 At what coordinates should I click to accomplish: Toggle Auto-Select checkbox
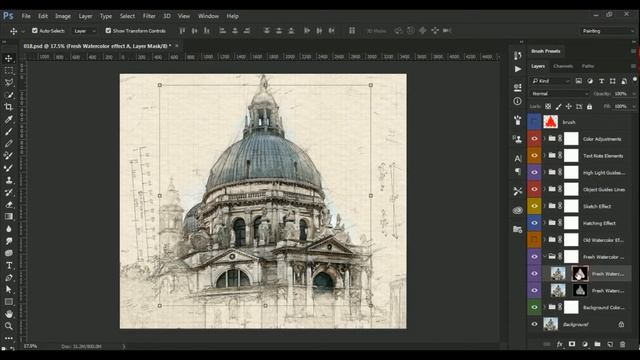[35, 31]
